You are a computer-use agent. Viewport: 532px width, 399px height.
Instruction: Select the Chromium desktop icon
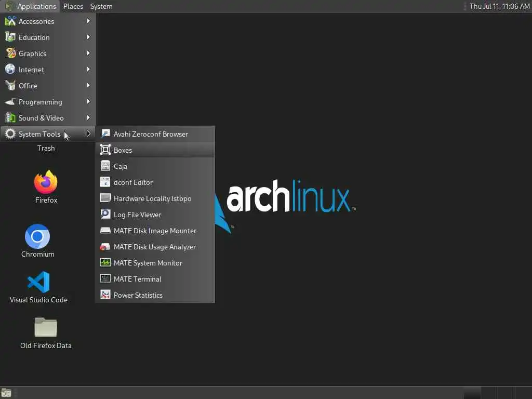pos(37,236)
